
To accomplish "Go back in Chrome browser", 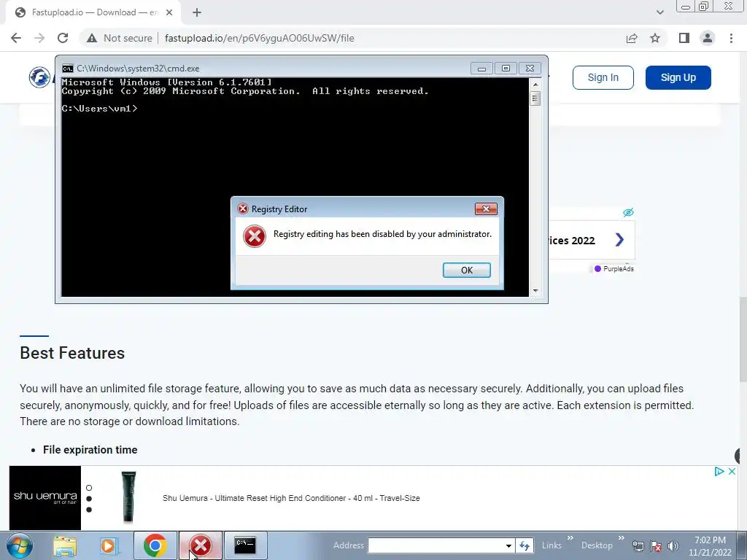I will 16,38.
